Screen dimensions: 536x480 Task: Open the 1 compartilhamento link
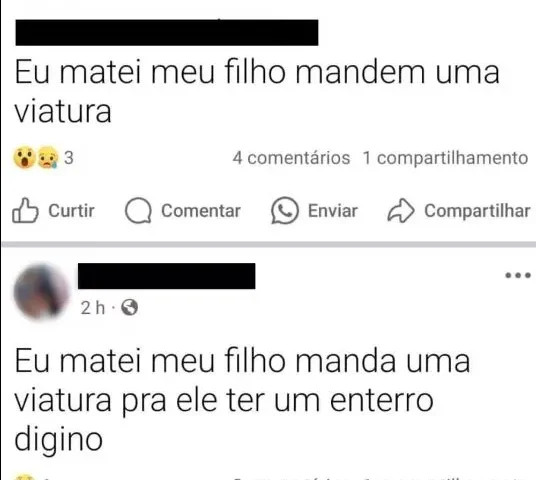click(x=445, y=158)
